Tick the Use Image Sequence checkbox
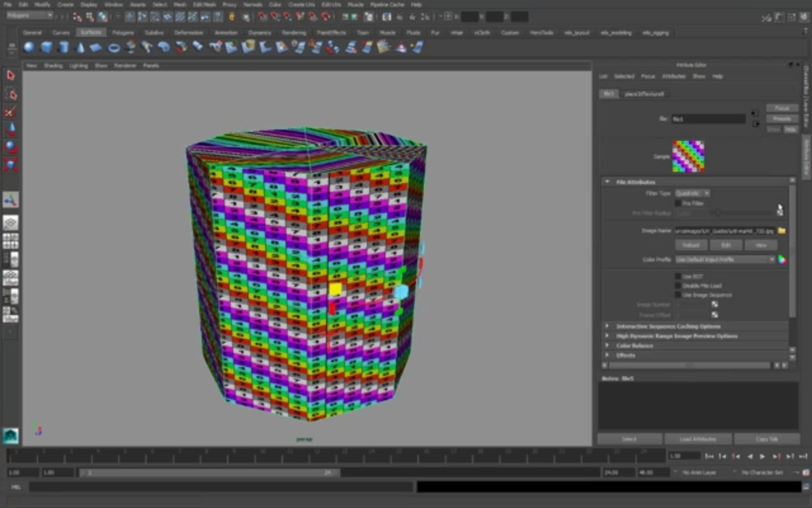This screenshot has height=508, width=812. [x=678, y=295]
